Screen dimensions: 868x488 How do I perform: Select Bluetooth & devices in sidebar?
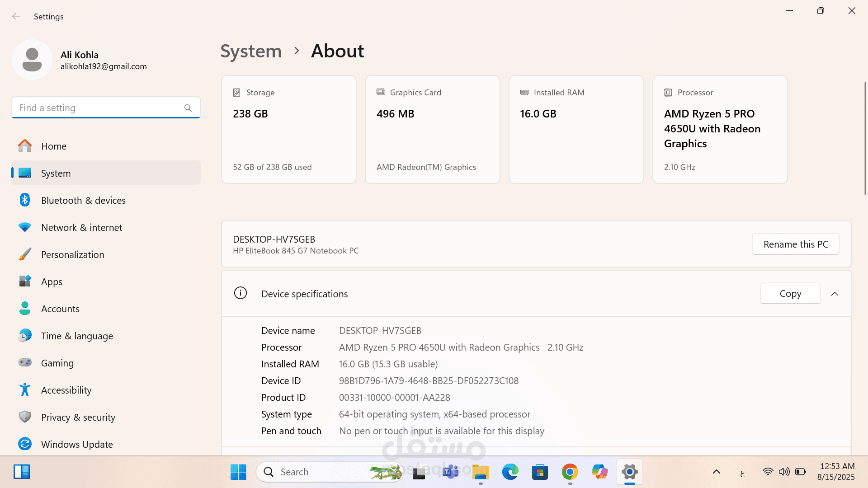click(x=106, y=200)
